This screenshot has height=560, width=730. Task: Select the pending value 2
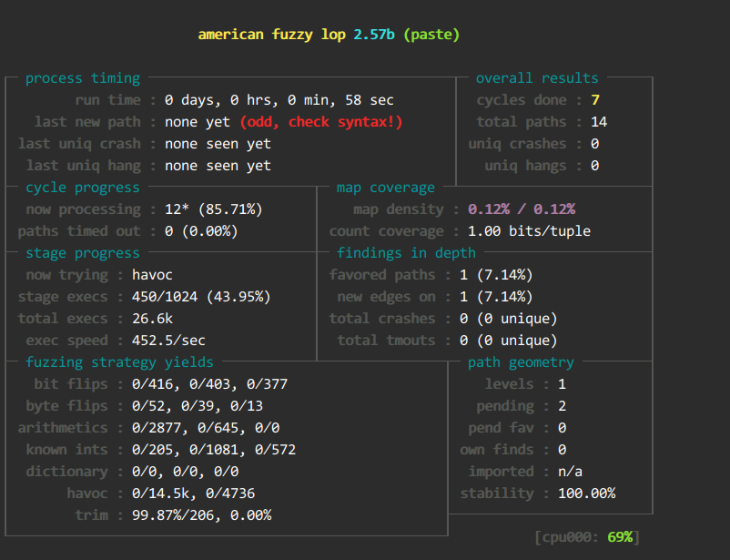(562, 406)
